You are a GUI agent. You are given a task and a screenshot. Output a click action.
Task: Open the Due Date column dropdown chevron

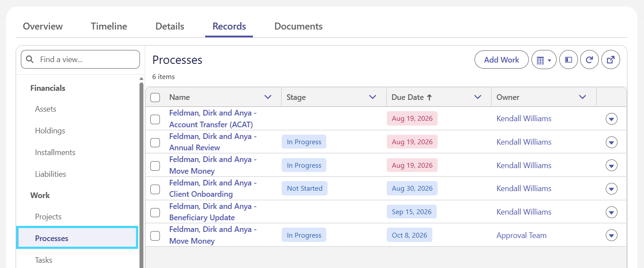(x=478, y=97)
